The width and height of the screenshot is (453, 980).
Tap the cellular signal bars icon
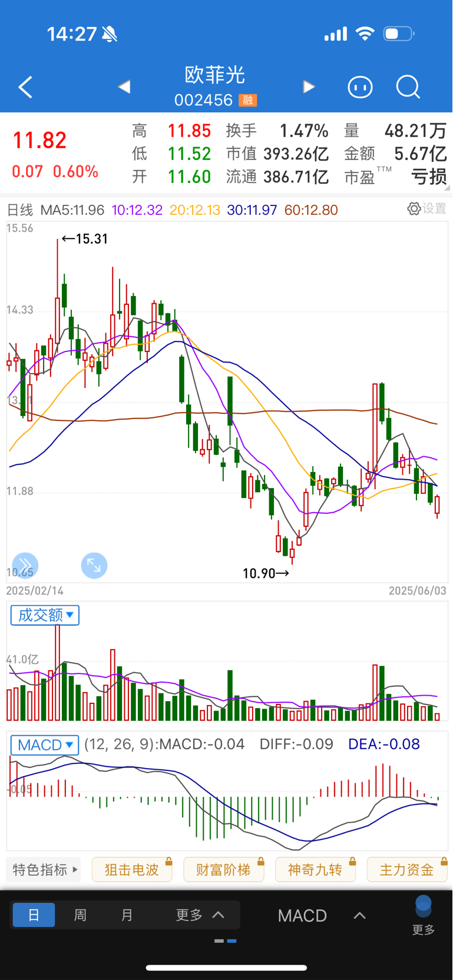336,35
